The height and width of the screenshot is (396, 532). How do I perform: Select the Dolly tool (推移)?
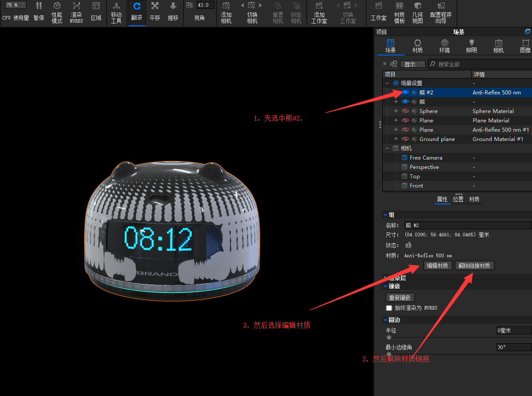pyautogui.click(x=173, y=12)
